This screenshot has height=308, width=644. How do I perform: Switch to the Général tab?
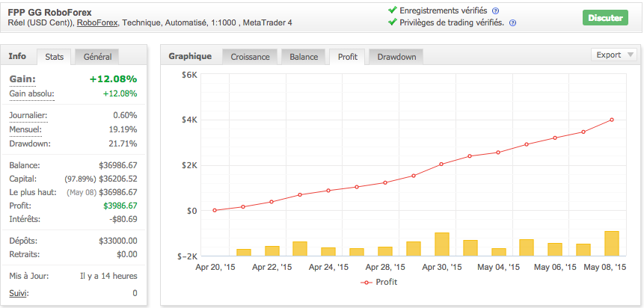coord(98,57)
